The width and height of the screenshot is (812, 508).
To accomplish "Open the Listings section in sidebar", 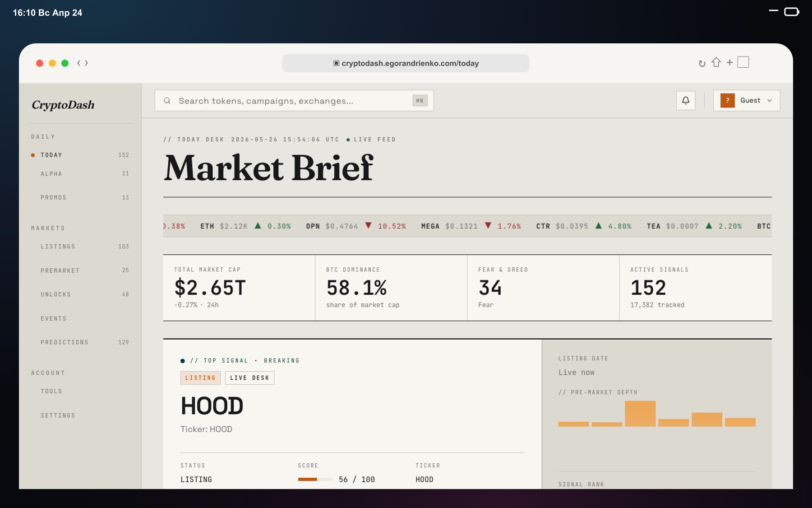I will coord(80,247).
